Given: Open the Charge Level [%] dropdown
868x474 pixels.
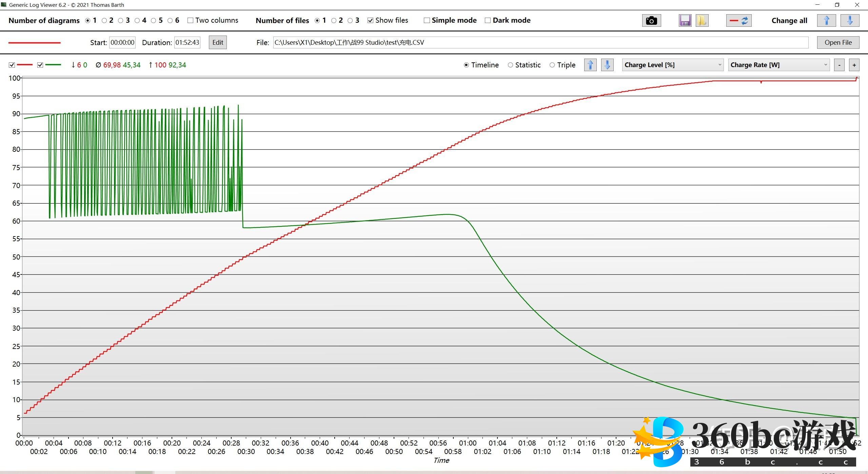Looking at the screenshot, I should [673, 65].
